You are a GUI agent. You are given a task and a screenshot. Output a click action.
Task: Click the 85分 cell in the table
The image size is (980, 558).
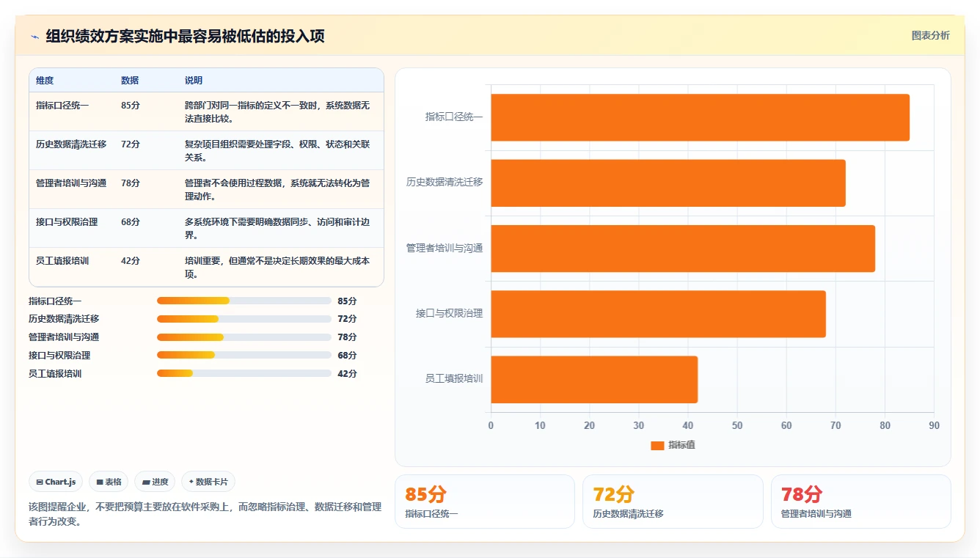(131, 106)
